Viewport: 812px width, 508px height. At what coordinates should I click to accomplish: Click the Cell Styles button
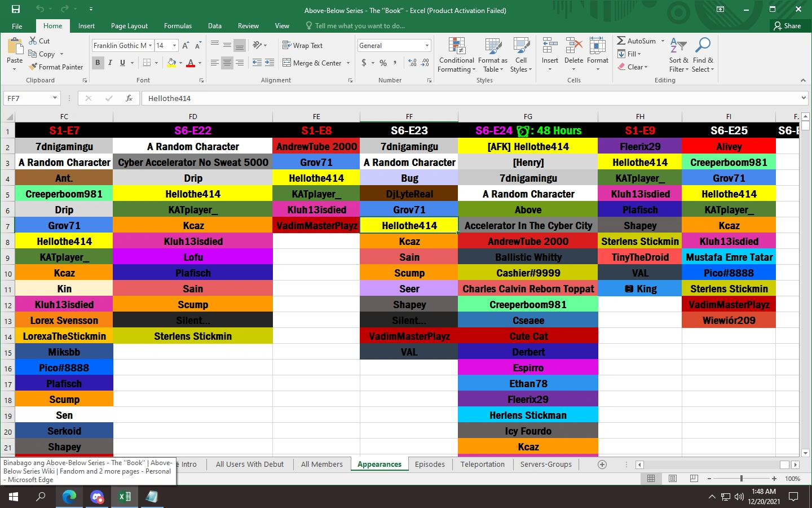click(x=520, y=55)
